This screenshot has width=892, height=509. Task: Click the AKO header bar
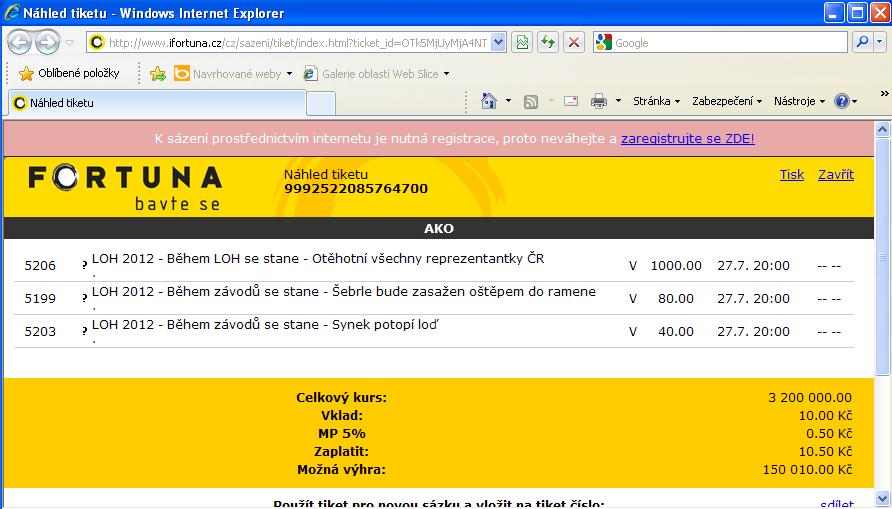click(439, 228)
